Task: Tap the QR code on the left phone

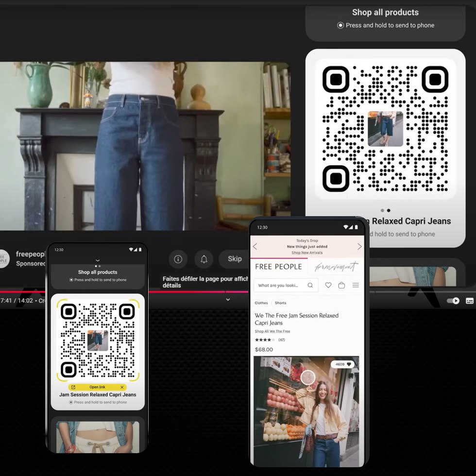Action: (98, 340)
